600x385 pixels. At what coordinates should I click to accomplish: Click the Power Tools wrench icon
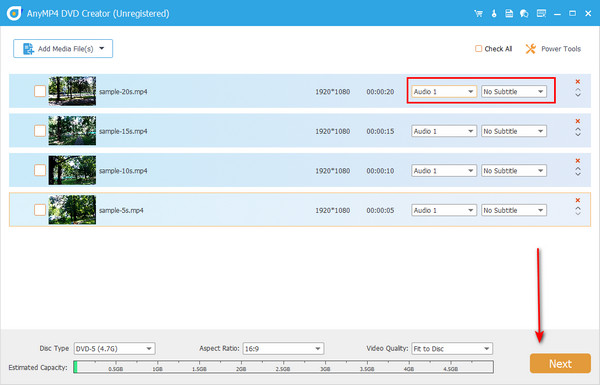[530, 49]
